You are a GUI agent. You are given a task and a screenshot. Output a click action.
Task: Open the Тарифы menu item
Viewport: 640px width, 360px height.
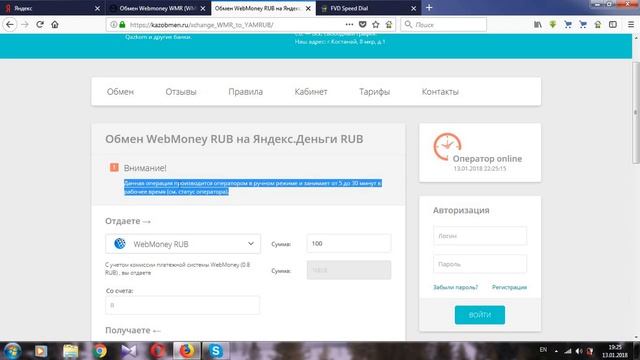(374, 92)
